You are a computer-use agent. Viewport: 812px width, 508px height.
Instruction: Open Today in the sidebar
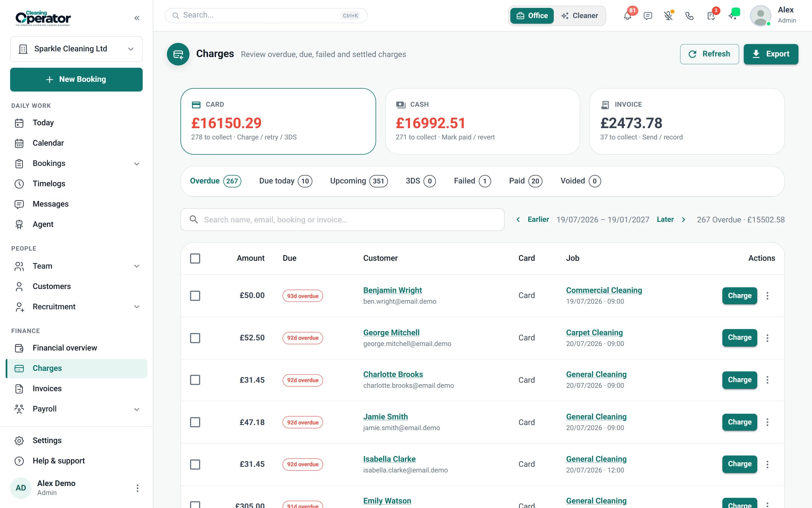[76, 123]
